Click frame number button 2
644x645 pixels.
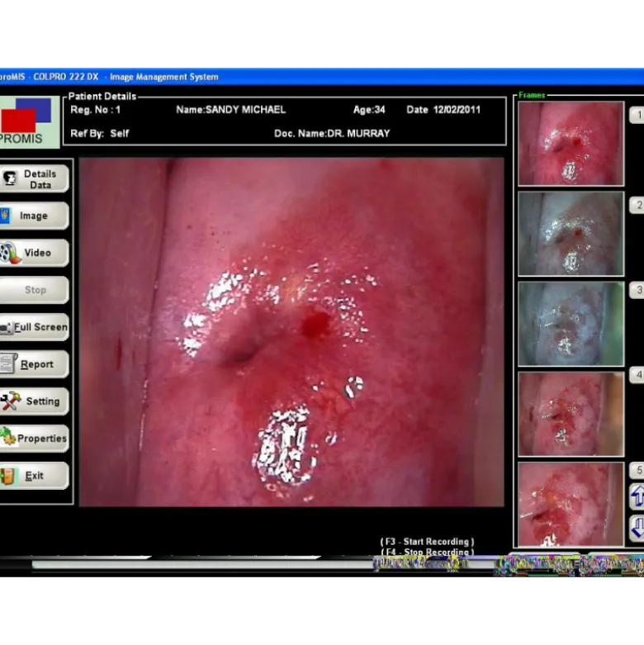coord(637,206)
